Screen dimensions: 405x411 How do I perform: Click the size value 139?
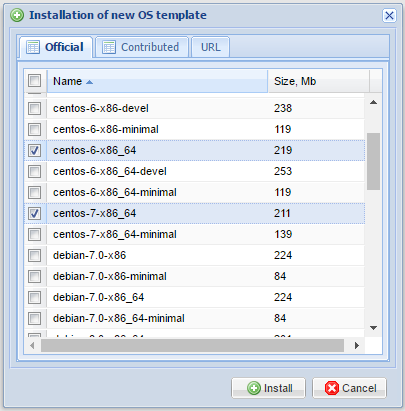coord(283,234)
